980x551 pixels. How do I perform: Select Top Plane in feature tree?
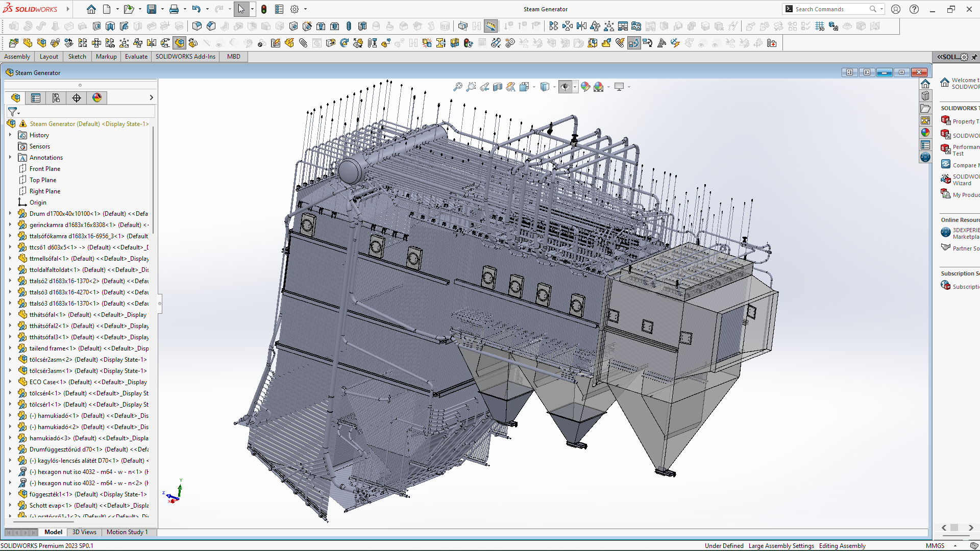[43, 180]
